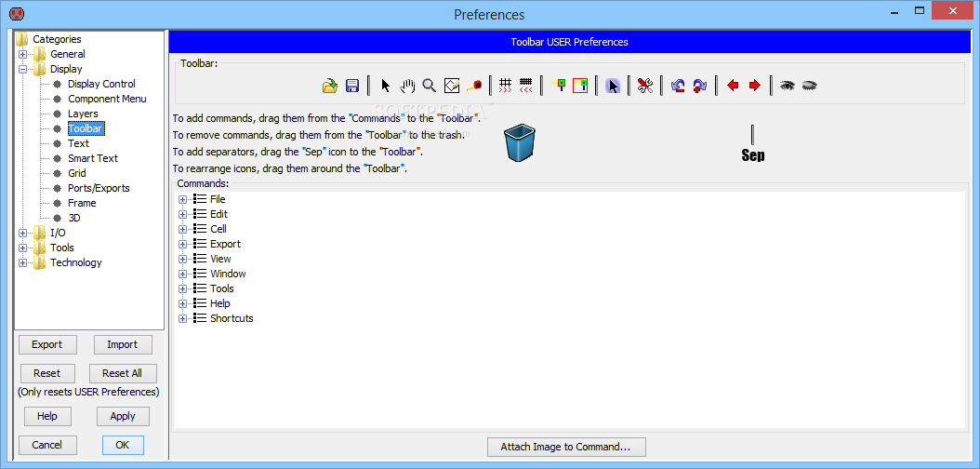Click the Cancel button

tap(47, 445)
